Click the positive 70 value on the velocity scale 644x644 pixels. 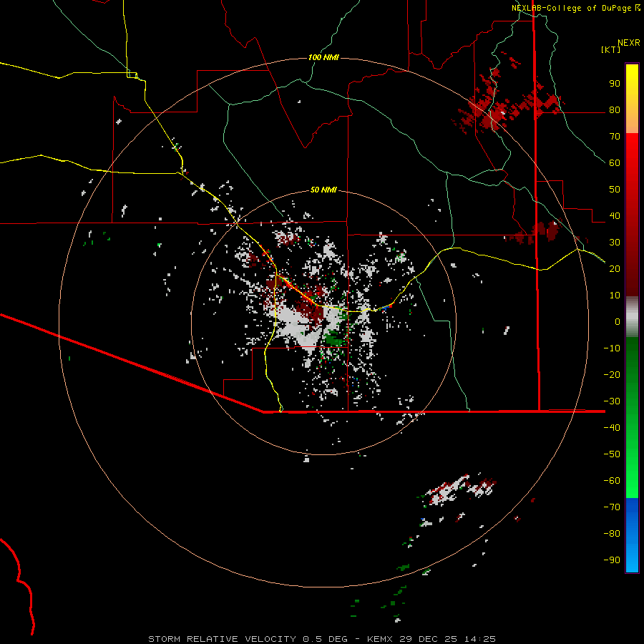coord(615,137)
